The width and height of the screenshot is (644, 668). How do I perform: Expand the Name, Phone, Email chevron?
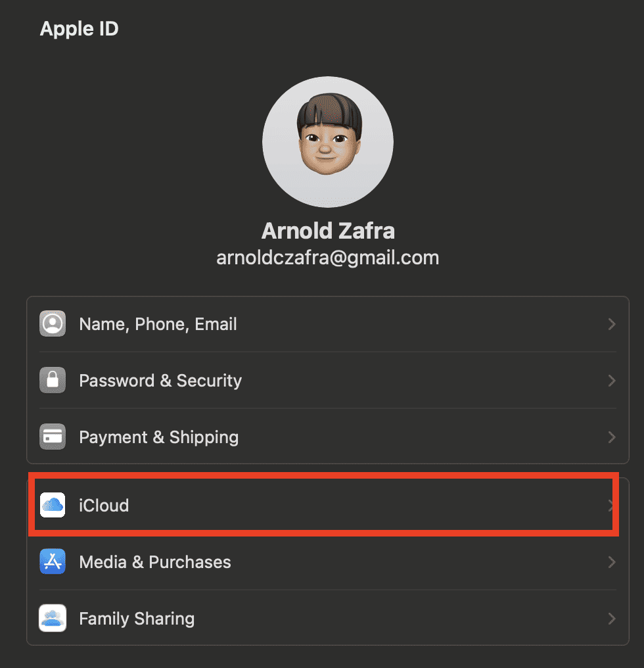pyautogui.click(x=611, y=324)
